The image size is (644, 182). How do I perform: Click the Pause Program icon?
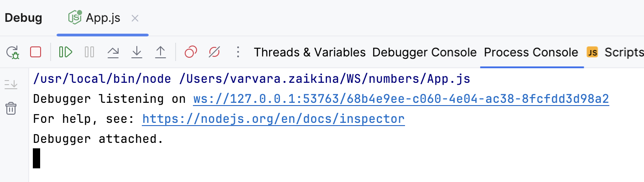(x=89, y=52)
